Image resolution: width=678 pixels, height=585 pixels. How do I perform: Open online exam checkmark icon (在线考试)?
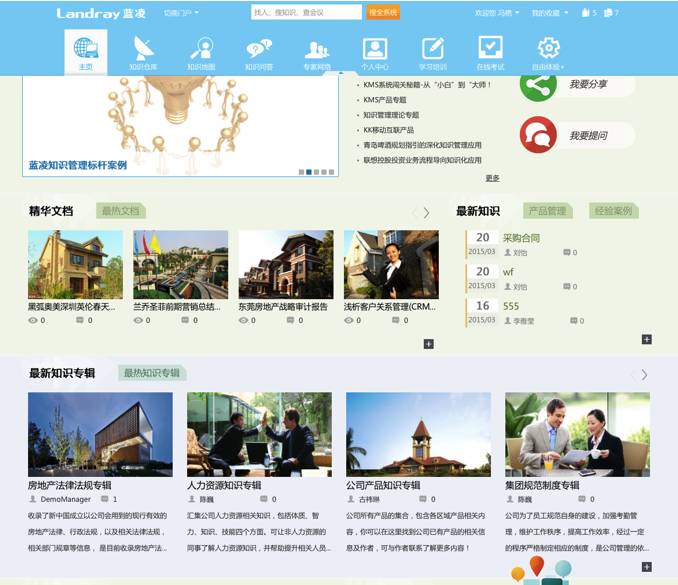pos(490,48)
